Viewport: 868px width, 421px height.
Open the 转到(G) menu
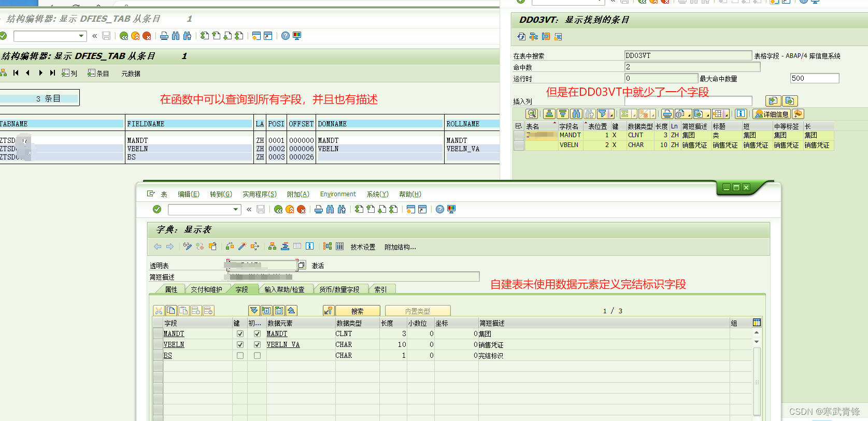[221, 194]
